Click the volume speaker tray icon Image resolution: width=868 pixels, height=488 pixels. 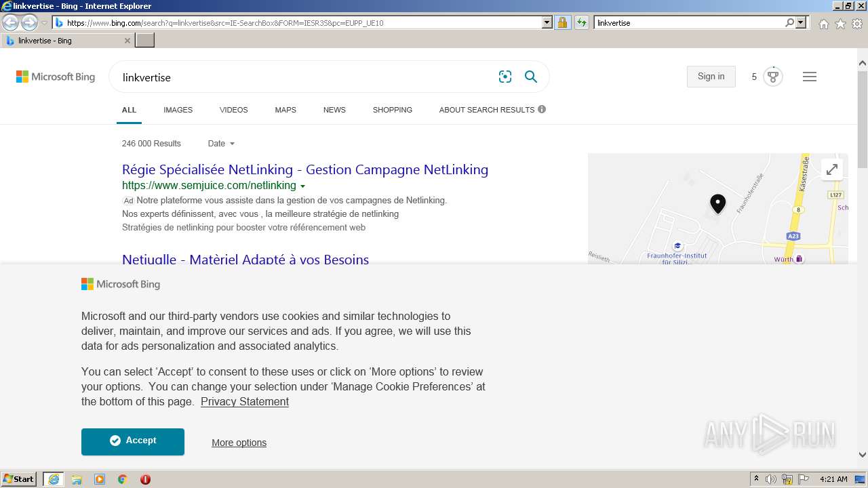tap(771, 479)
